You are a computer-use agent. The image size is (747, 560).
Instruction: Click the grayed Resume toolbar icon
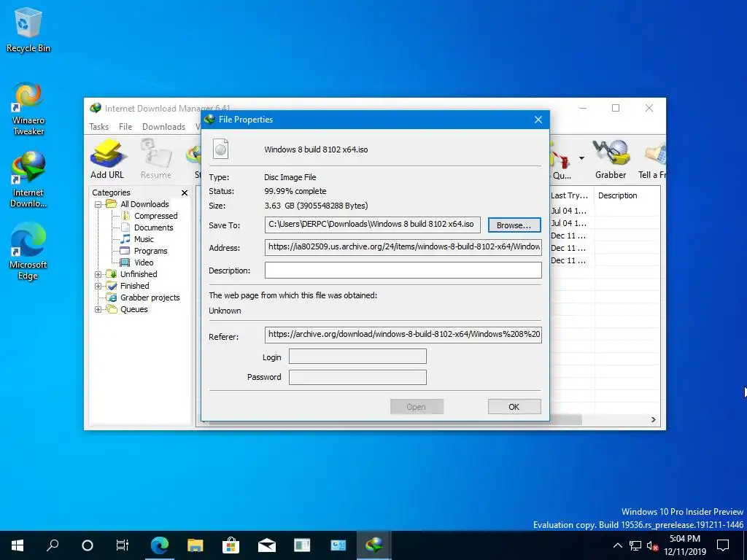pyautogui.click(x=156, y=159)
